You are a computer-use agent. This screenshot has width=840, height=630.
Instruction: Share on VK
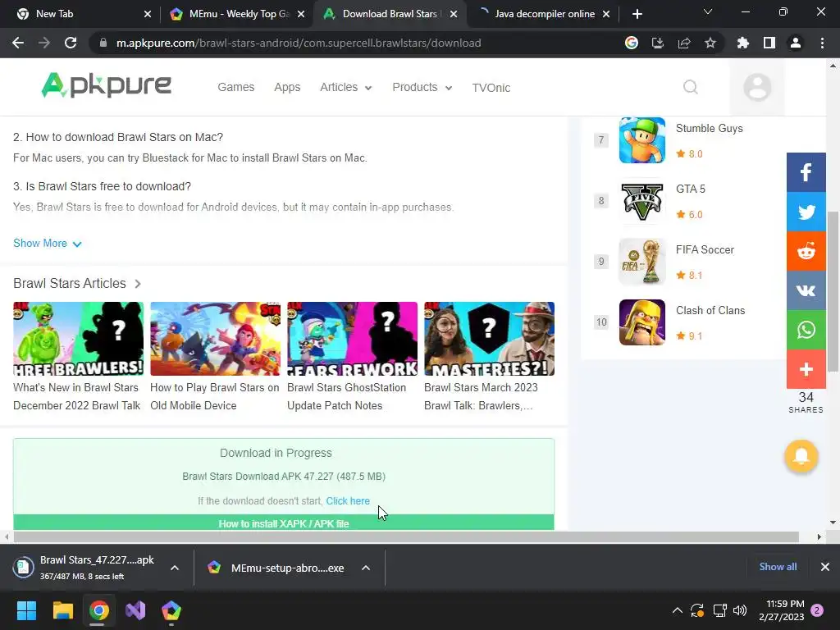click(806, 290)
